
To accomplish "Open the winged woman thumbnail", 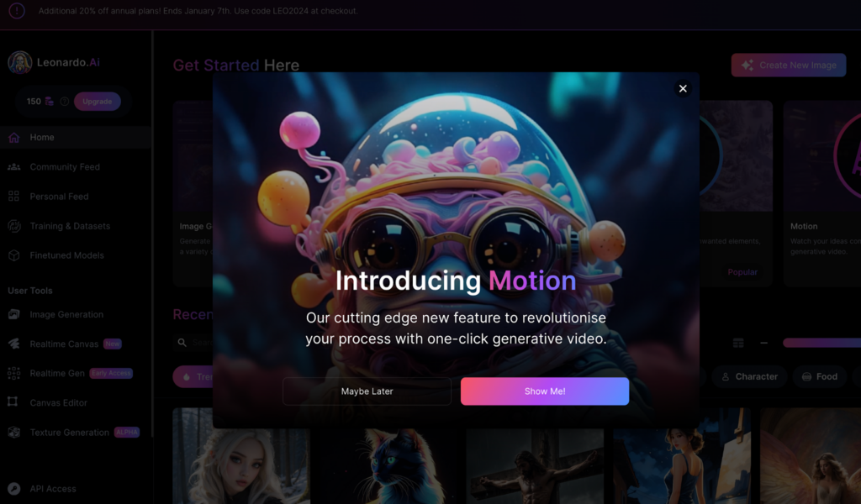I will [811, 456].
